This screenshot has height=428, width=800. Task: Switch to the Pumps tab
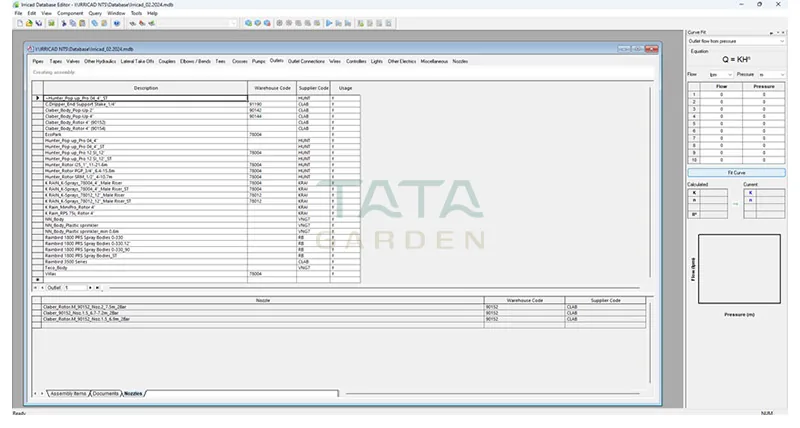259,61
